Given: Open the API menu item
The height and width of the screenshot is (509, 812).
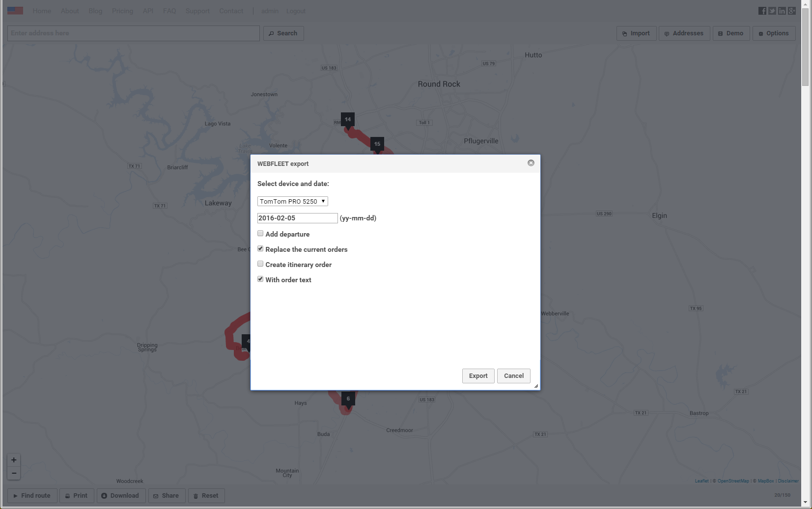Looking at the screenshot, I should point(148,11).
